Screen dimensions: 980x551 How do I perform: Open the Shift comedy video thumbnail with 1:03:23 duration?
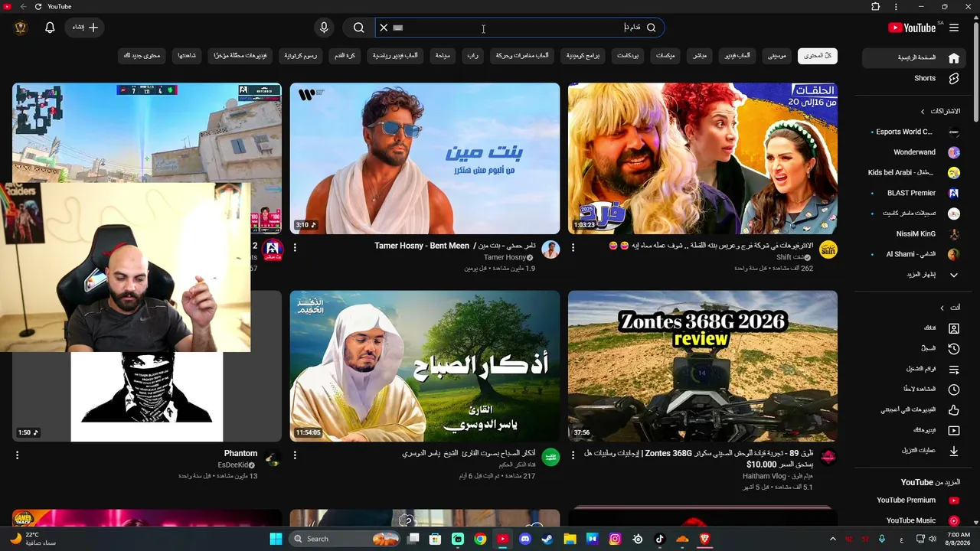coord(703,158)
